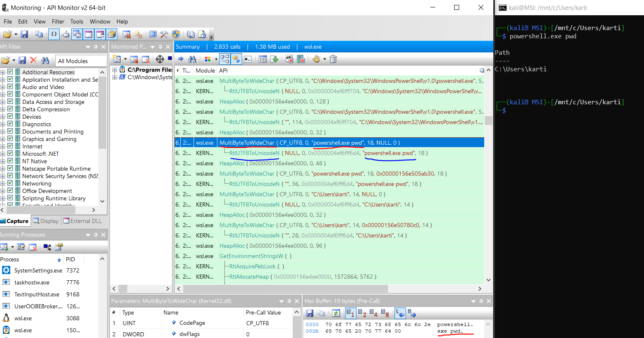The image size is (644, 338).
Task: Expand the Internet category tree node
Action: point(3,146)
